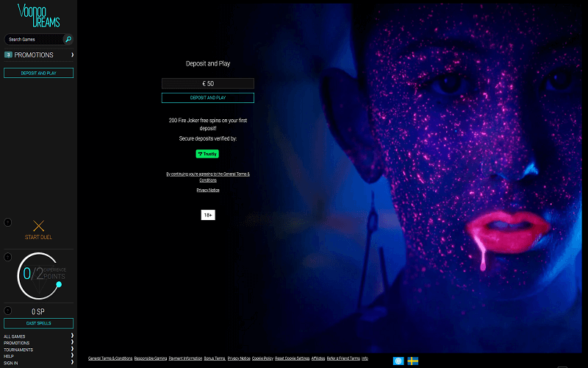Image resolution: width=588 pixels, height=368 pixels.
Task: Open the Responsible Gaming footer link
Action: click(150, 358)
